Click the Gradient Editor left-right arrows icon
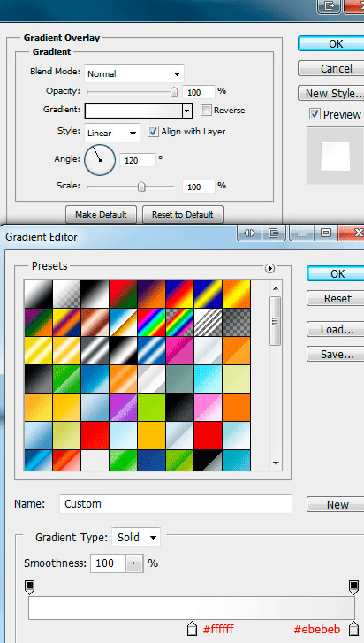 coord(249,233)
